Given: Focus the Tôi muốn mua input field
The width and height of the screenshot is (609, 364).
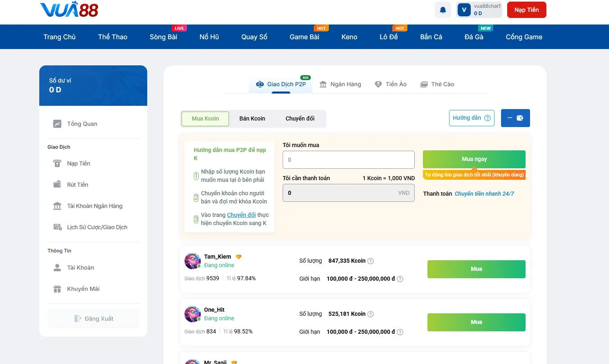Looking at the screenshot, I should pos(348,160).
